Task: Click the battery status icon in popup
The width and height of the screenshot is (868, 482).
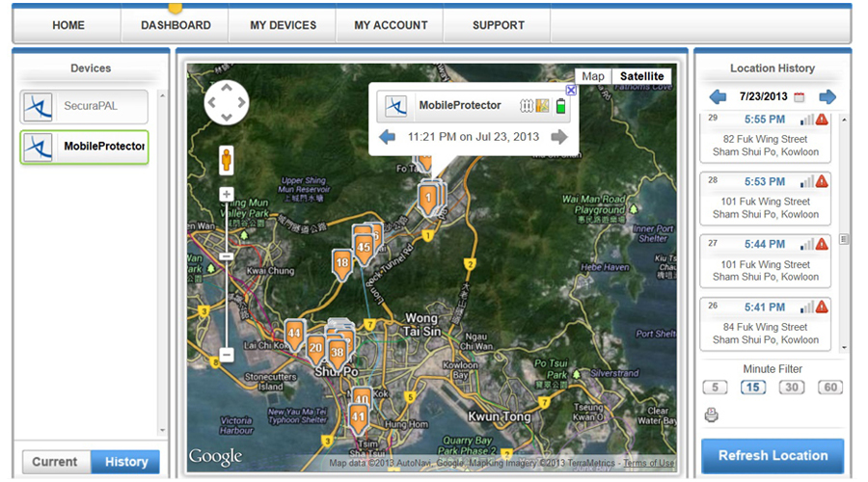Action: (x=560, y=106)
